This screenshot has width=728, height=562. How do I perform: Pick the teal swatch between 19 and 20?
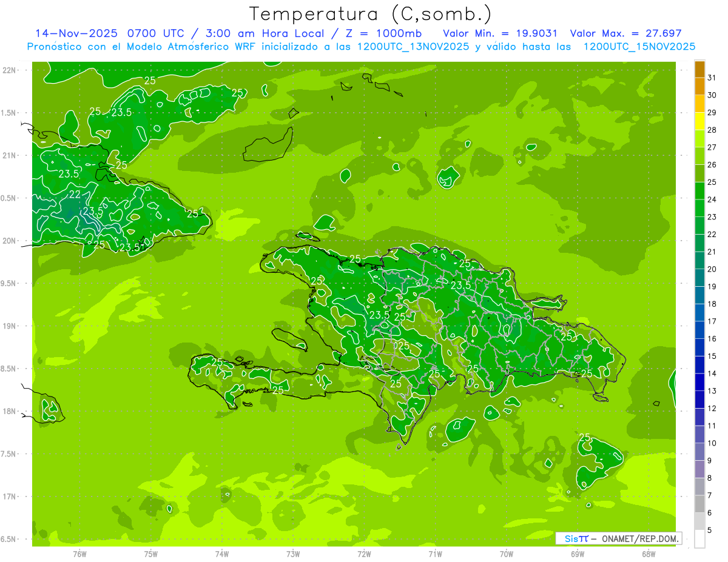tap(699, 278)
